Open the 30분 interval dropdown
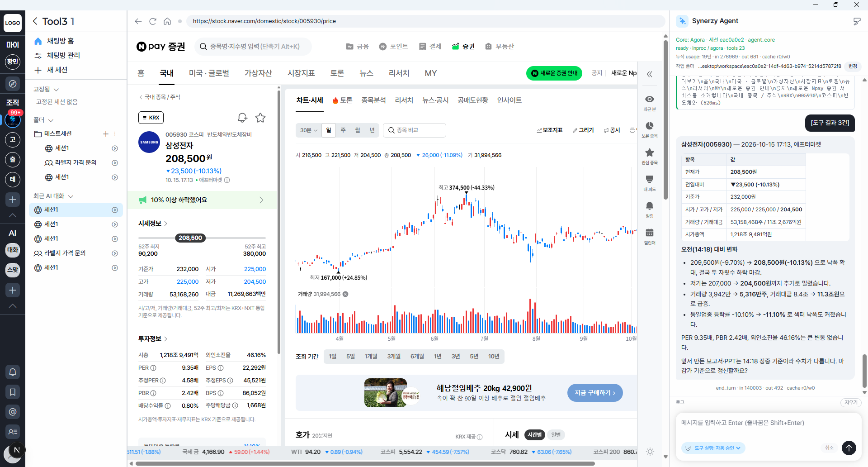This screenshot has height=467, width=868. tap(309, 130)
